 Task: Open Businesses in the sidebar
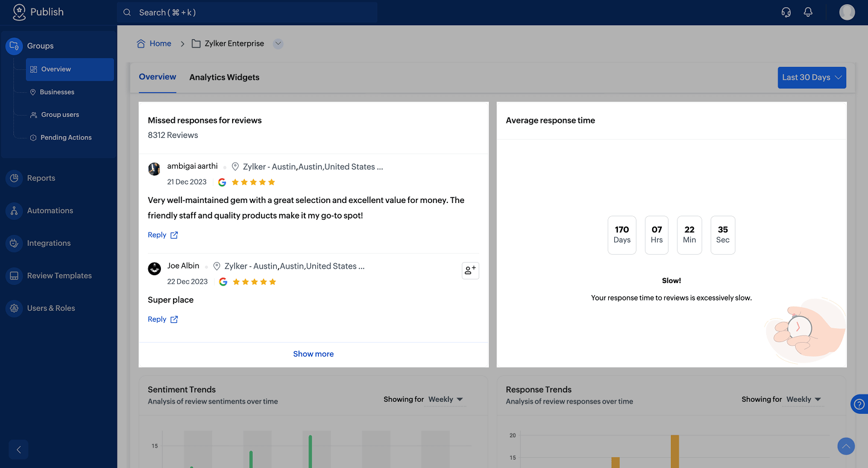[57, 92]
